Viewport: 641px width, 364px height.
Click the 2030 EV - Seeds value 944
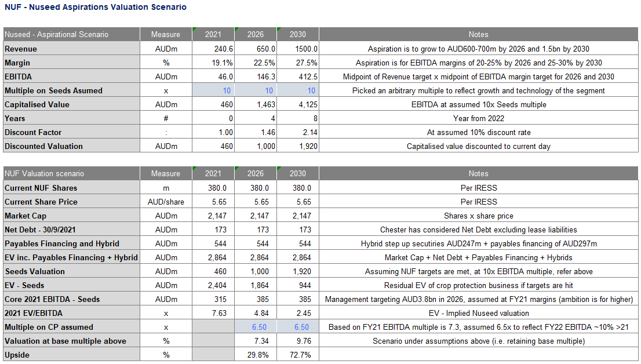(298, 286)
